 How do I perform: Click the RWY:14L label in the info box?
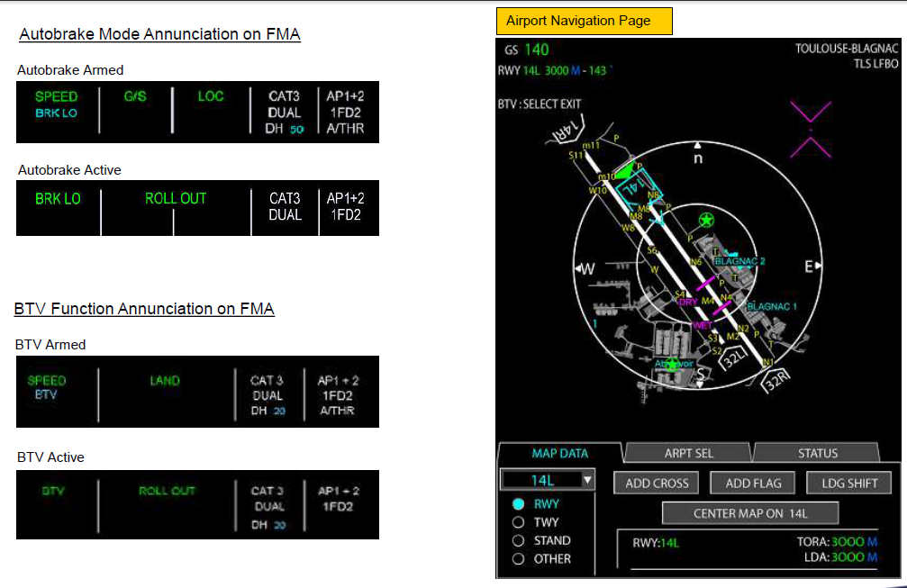pos(656,543)
